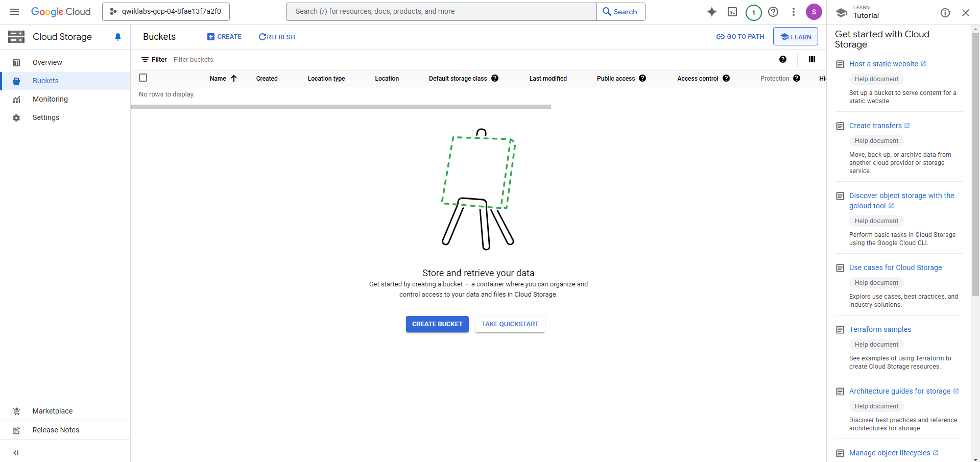Open Monitoring in sidebar
The height and width of the screenshot is (462, 980).
[x=65, y=99]
